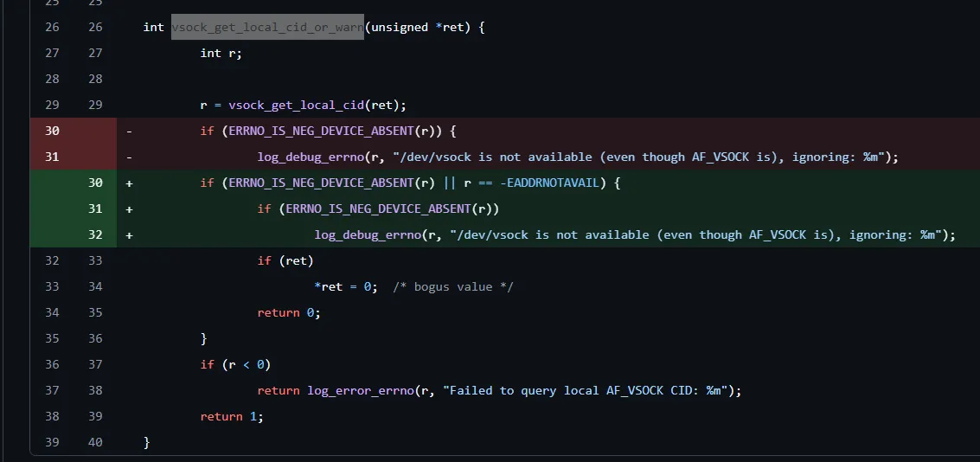Click the closing brace on line 36
Screen dimensions: 980x462
[x=204, y=339]
